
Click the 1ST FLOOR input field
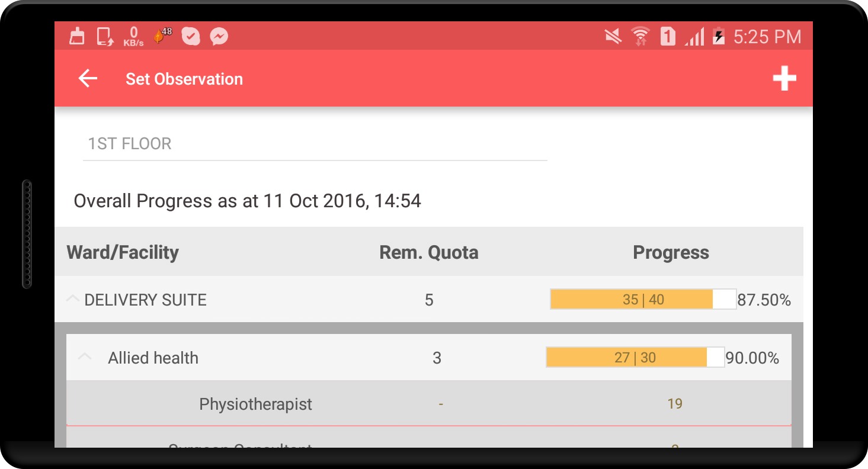[315, 144]
